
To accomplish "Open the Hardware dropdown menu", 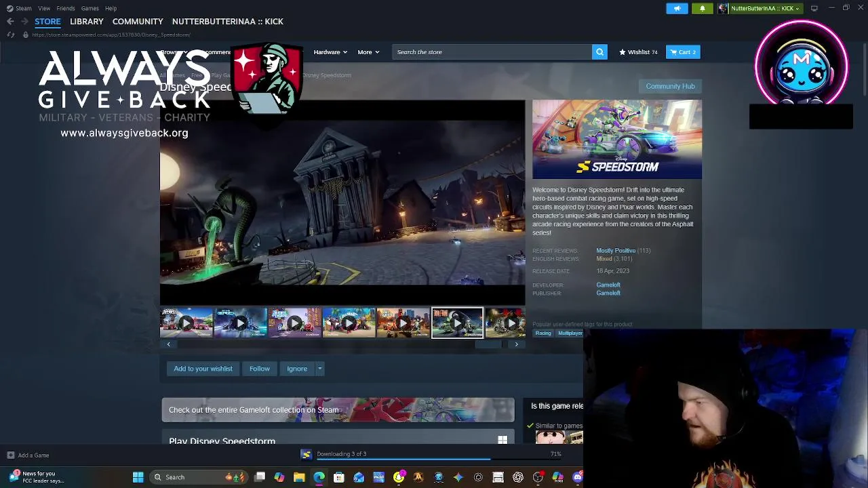I will tap(330, 52).
